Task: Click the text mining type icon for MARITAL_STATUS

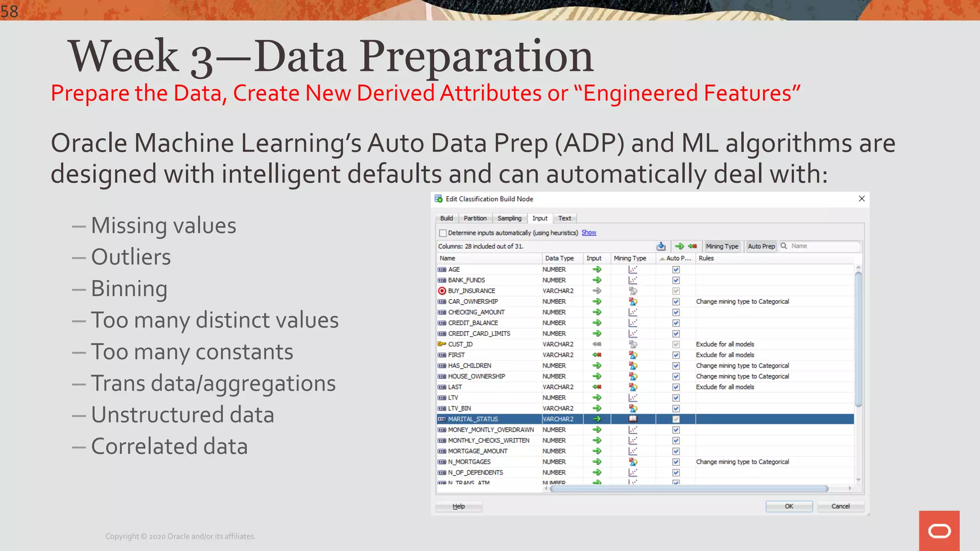Action: [633, 419]
